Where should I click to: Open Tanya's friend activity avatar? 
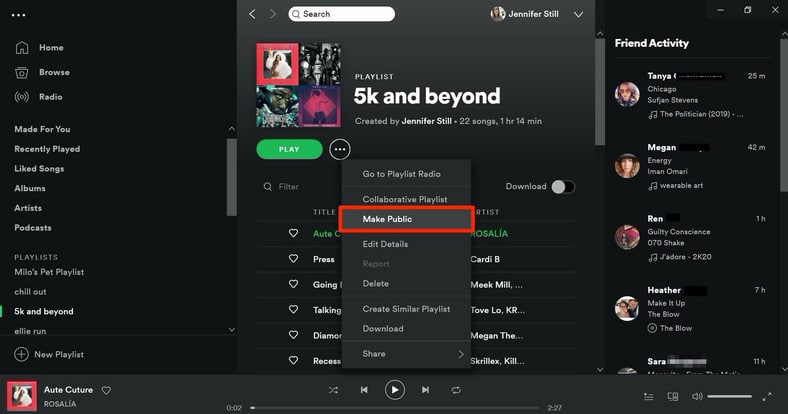[x=627, y=94]
